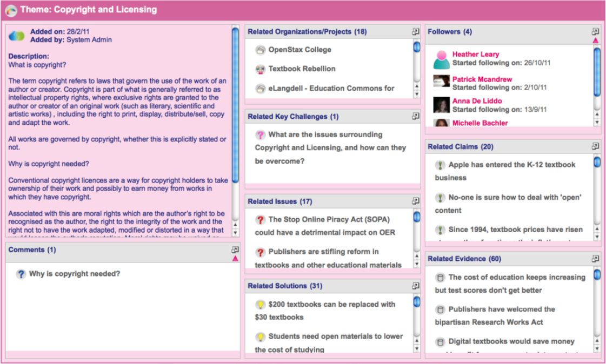
Task: Click evidence icon beside cost of education
Action: [440, 278]
